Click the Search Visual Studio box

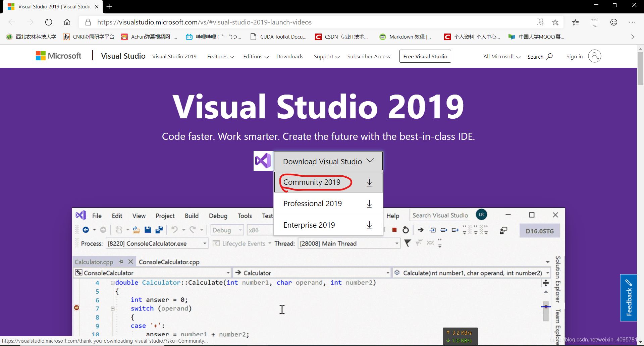click(440, 215)
